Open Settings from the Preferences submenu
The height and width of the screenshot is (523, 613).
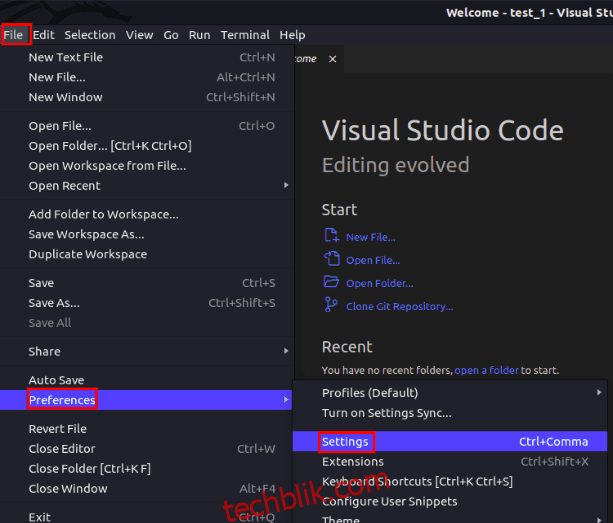[x=450, y=441]
